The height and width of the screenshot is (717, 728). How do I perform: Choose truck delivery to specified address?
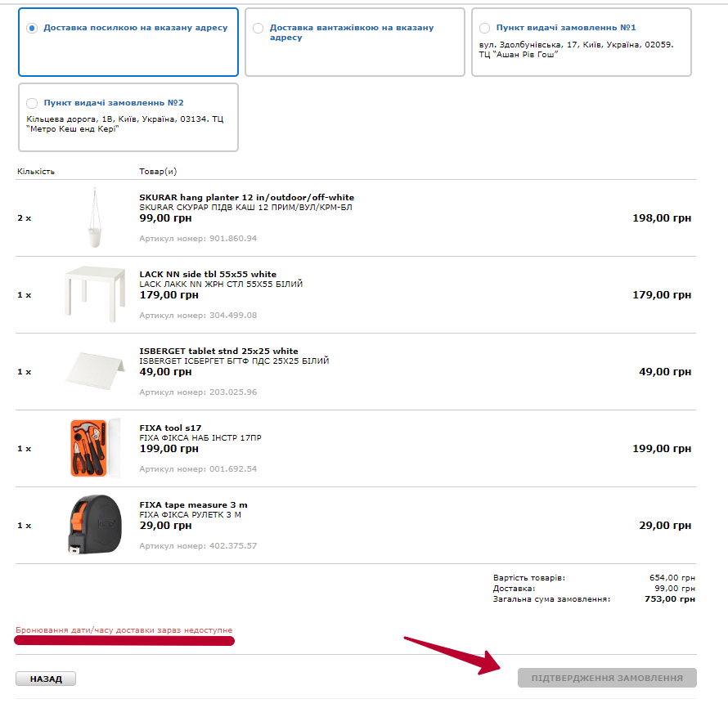point(258,28)
